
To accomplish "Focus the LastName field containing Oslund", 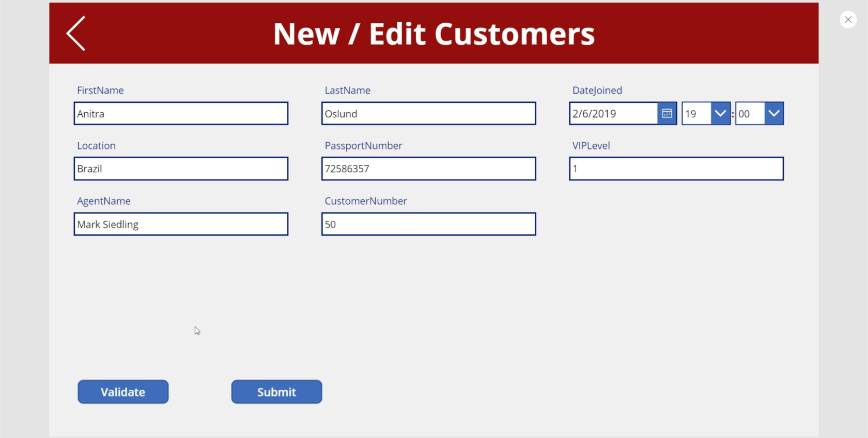I will coord(428,113).
